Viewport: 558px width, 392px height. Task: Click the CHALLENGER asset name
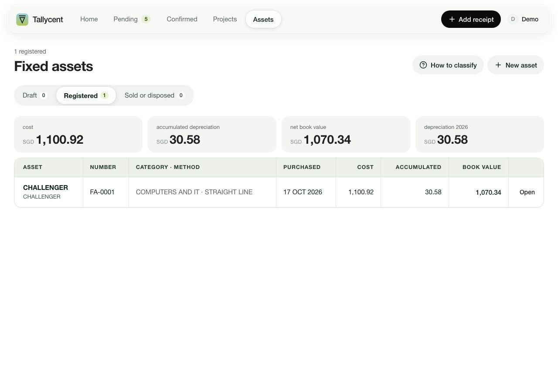point(45,188)
